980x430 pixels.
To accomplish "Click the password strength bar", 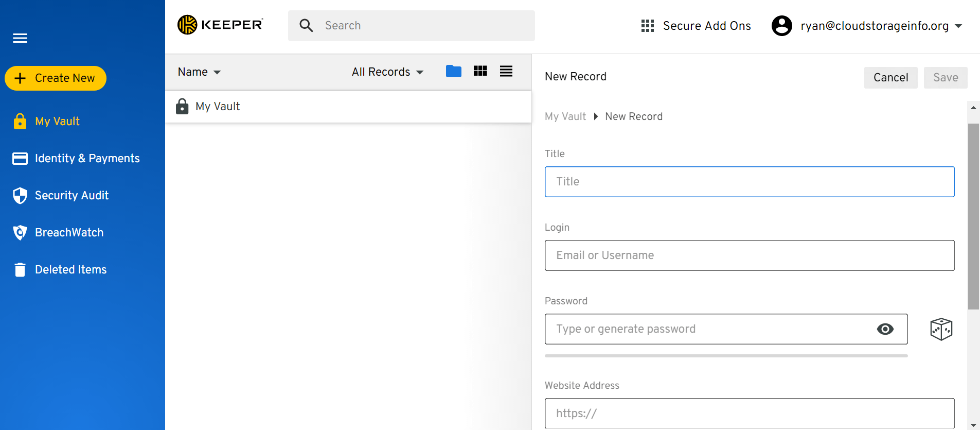I will [x=726, y=356].
